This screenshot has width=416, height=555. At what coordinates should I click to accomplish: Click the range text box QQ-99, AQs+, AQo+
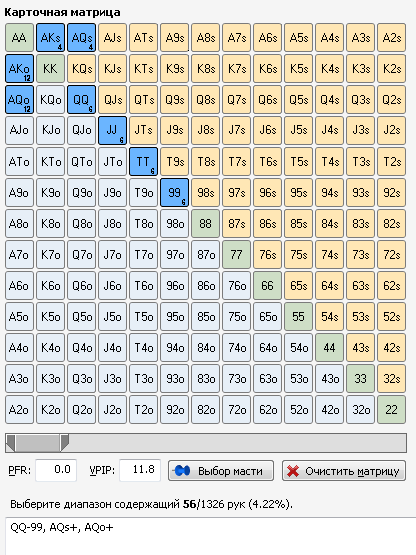pos(211,536)
